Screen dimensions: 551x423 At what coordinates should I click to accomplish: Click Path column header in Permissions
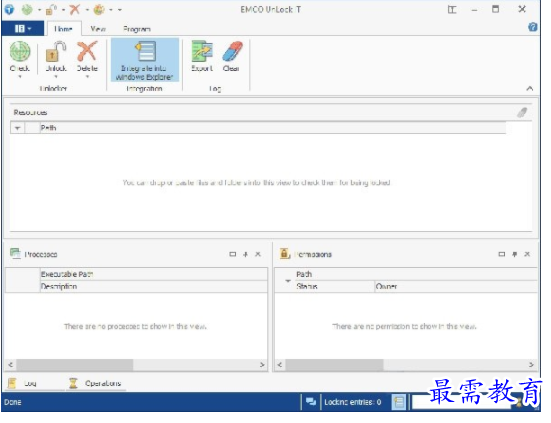416,274
